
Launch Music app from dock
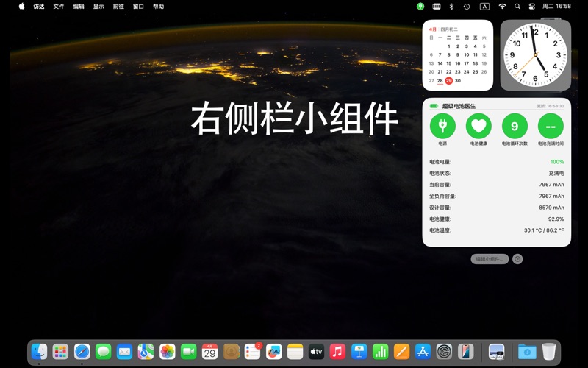pos(337,352)
